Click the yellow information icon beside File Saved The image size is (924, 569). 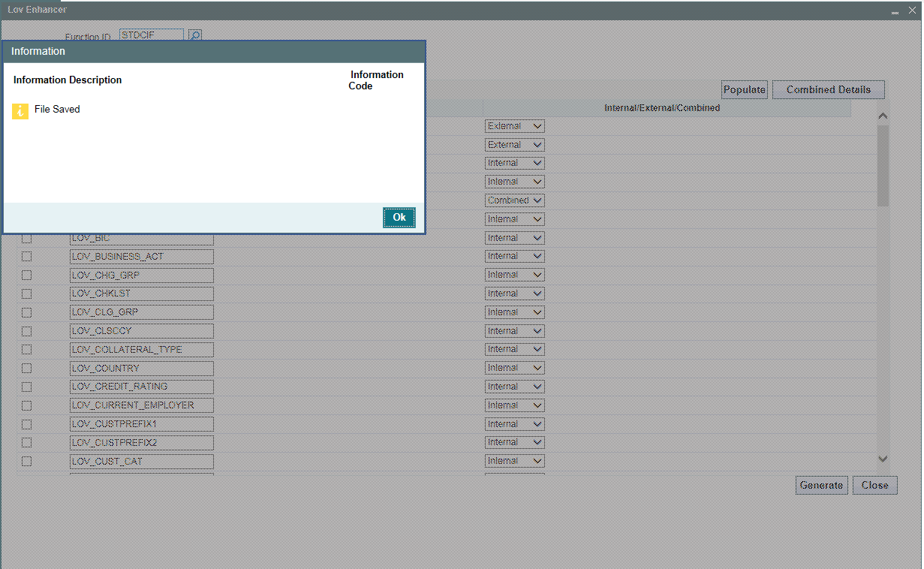(20, 111)
